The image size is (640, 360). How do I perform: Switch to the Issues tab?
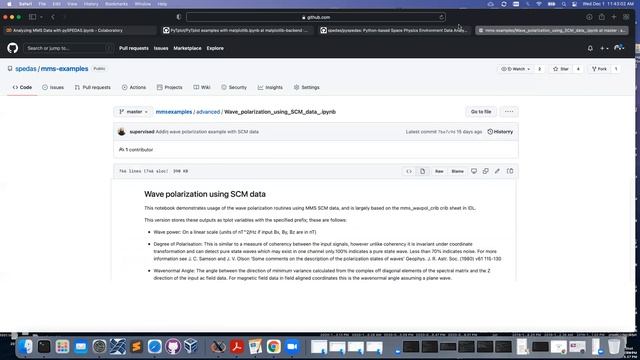click(53, 87)
